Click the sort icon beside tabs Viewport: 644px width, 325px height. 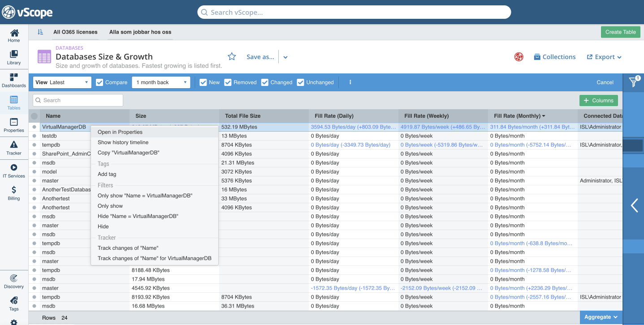pyautogui.click(x=40, y=32)
